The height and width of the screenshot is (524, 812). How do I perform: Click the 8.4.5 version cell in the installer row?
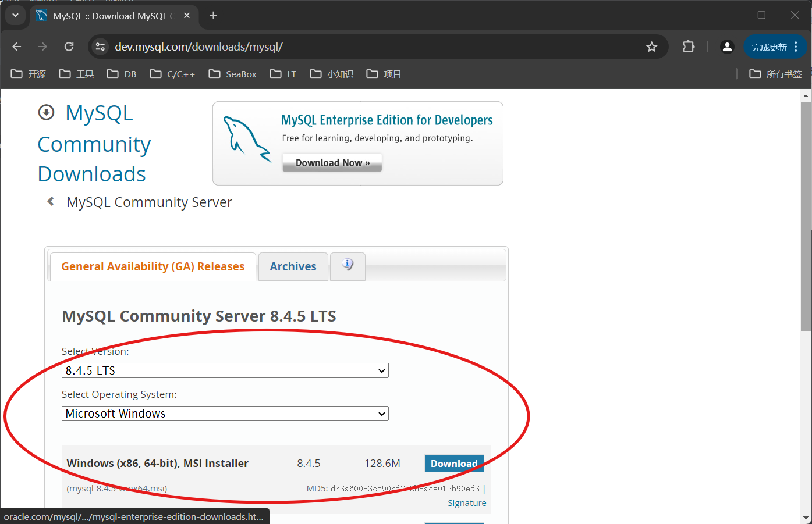[309, 464]
